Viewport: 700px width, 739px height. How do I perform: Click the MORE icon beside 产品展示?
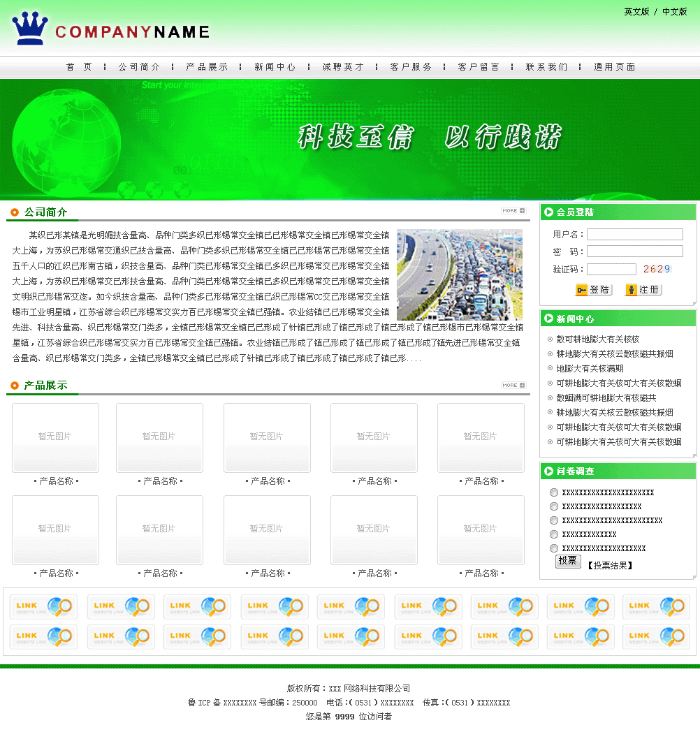pyautogui.click(x=513, y=385)
